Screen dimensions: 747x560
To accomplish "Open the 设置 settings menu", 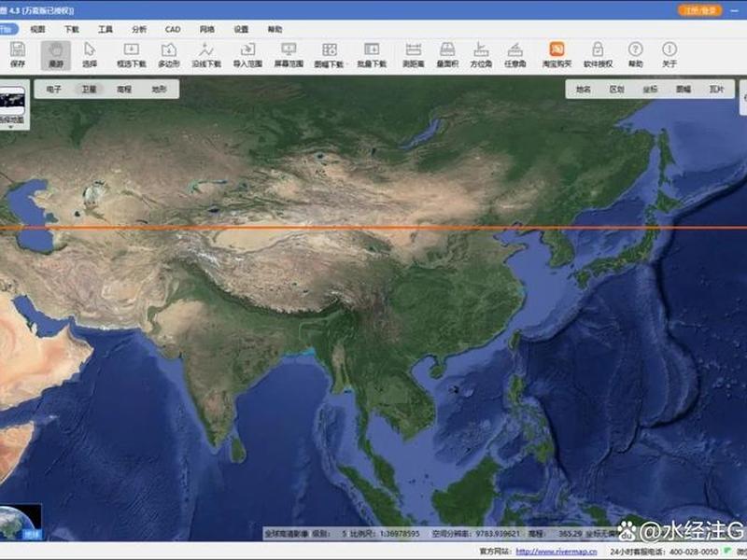I will tap(241, 30).
